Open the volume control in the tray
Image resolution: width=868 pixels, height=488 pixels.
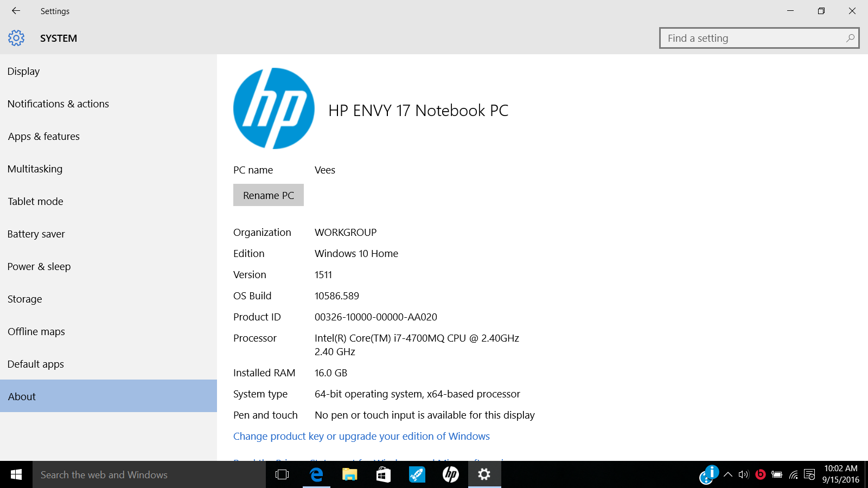pyautogui.click(x=744, y=474)
